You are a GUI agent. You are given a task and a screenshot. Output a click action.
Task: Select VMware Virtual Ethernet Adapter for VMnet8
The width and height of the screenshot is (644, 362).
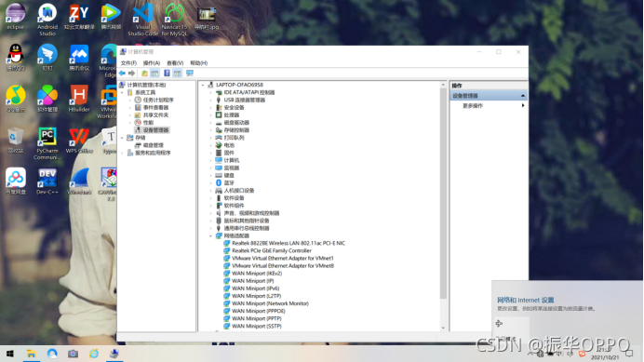point(283,266)
